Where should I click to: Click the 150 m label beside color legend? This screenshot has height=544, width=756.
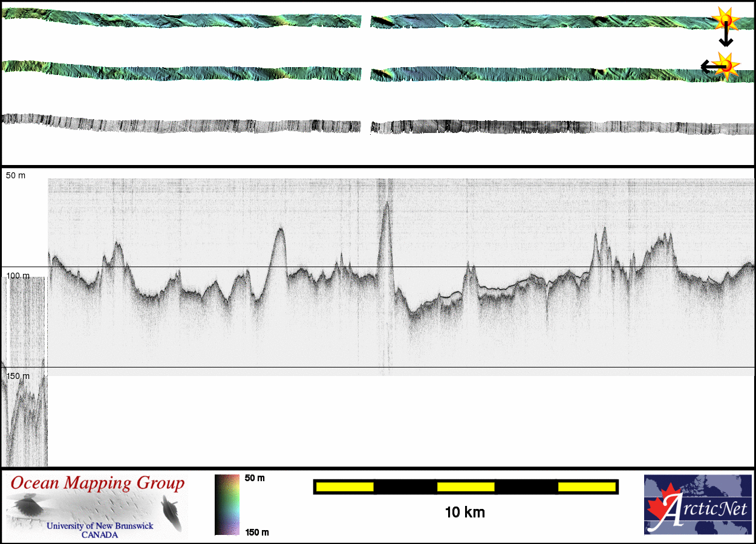pos(256,532)
